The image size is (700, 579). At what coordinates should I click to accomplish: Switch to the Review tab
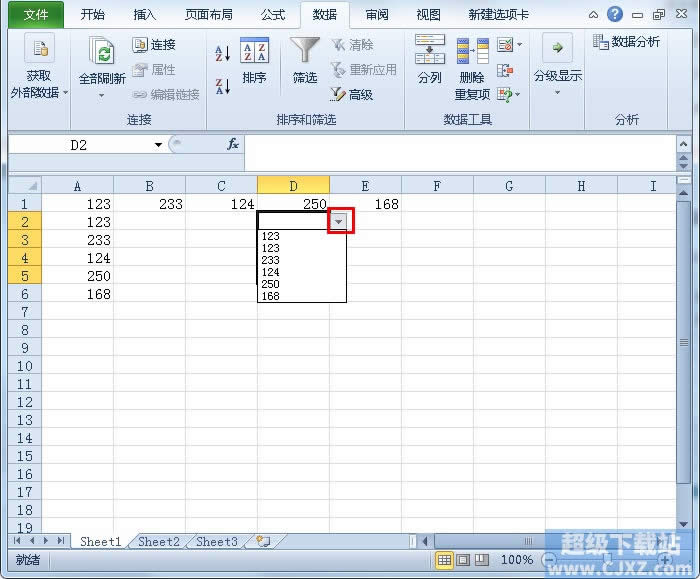point(377,15)
